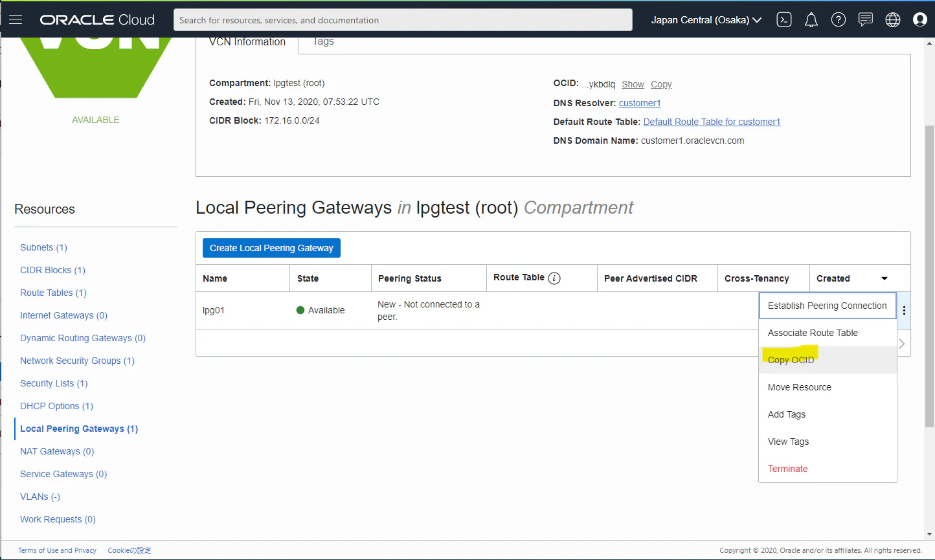Copy the VCN OCID
935x560 pixels.
coord(661,84)
